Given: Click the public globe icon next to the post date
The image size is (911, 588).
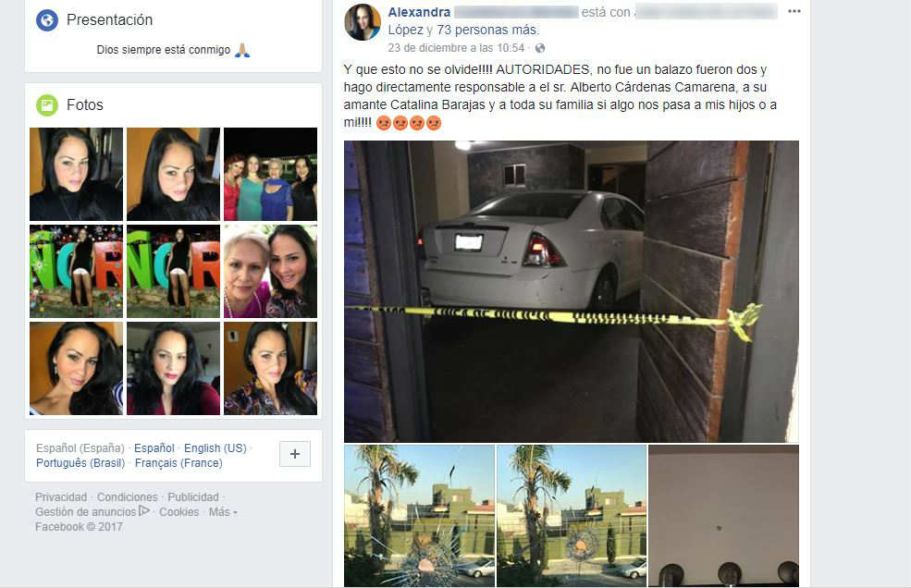Looking at the screenshot, I should (x=540, y=48).
